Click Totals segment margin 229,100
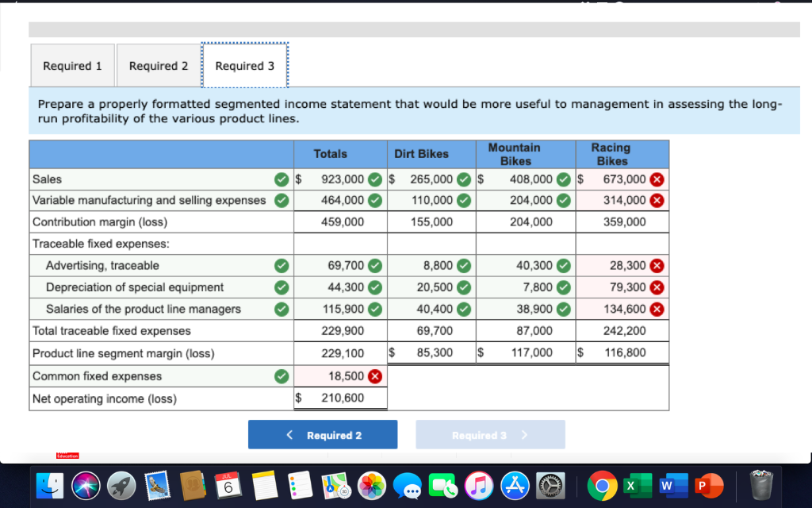 (343, 353)
